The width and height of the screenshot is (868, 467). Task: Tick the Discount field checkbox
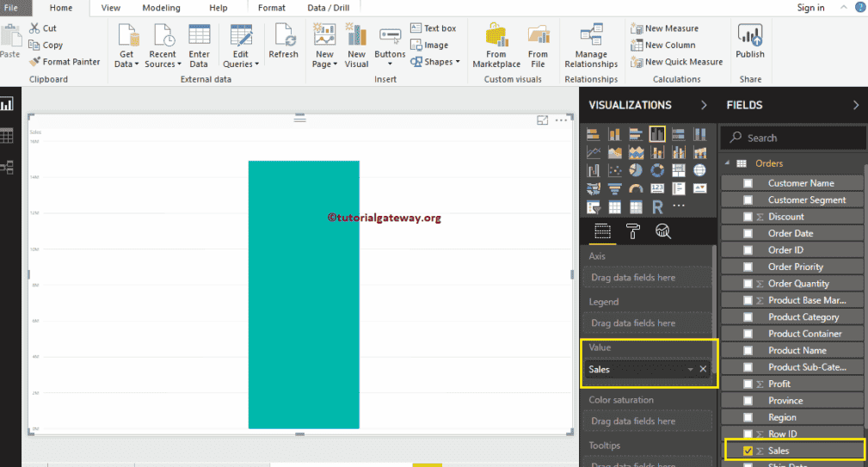click(x=748, y=217)
